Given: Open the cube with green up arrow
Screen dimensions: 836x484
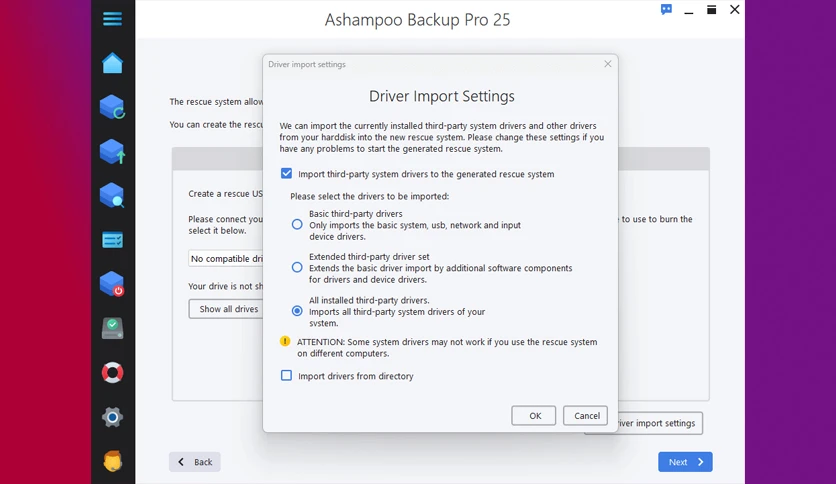Looking at the screenshot, I should pos(112,151).
